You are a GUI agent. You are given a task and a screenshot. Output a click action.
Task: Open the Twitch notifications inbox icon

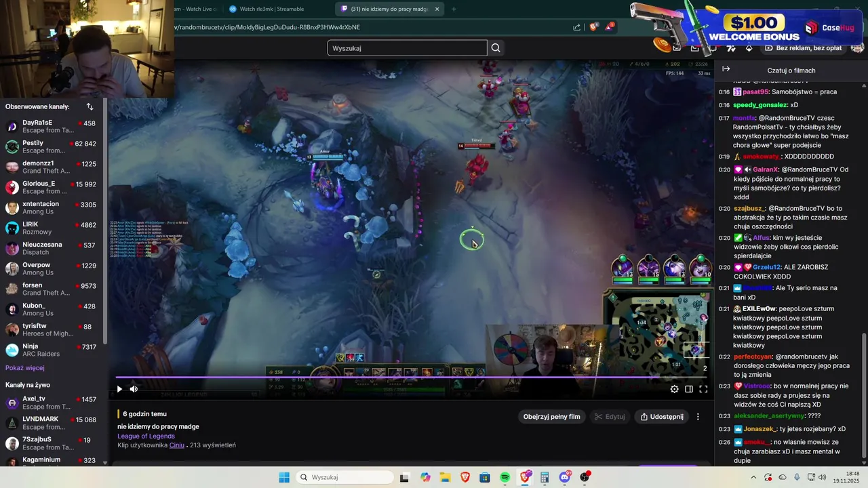pos(694,48)
